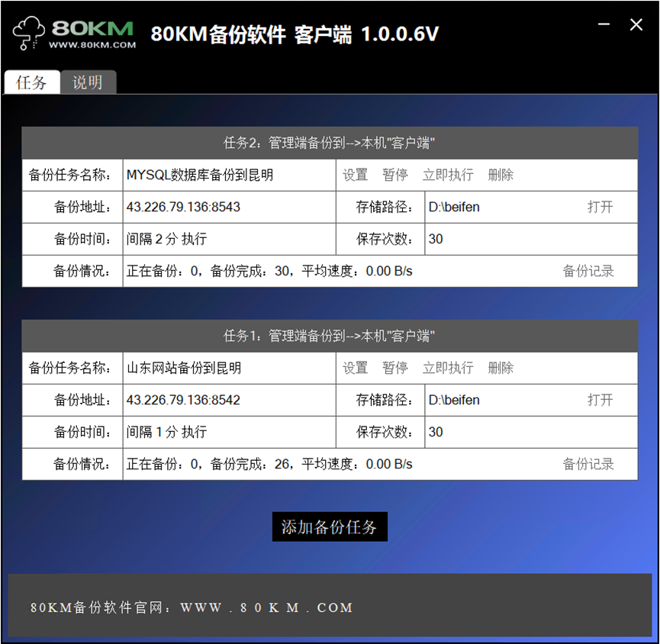Pause the 山东网站备份到昆明 task with 暂停

pos(394,368)
